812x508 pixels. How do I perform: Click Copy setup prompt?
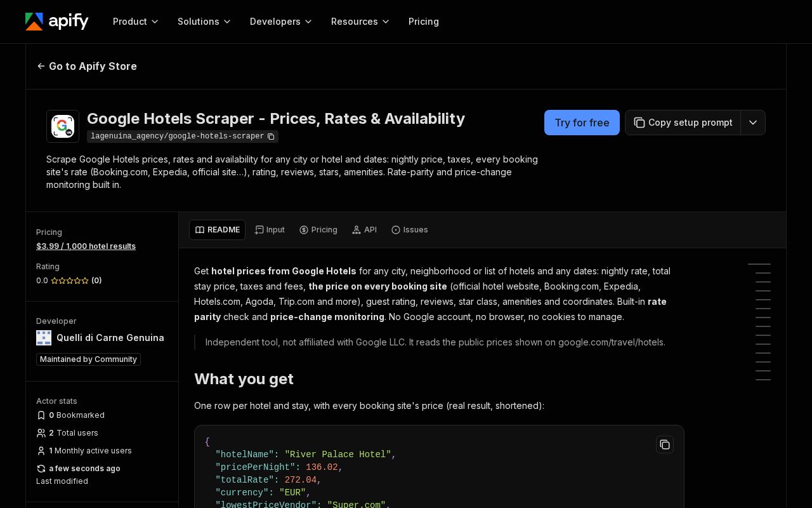click(x=683, y=123)
